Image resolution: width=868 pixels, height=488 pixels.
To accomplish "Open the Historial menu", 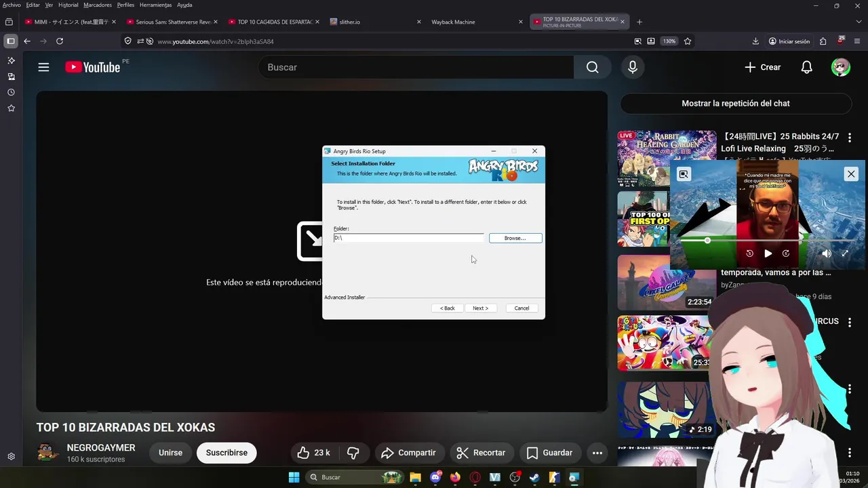I will pos(68,5).
